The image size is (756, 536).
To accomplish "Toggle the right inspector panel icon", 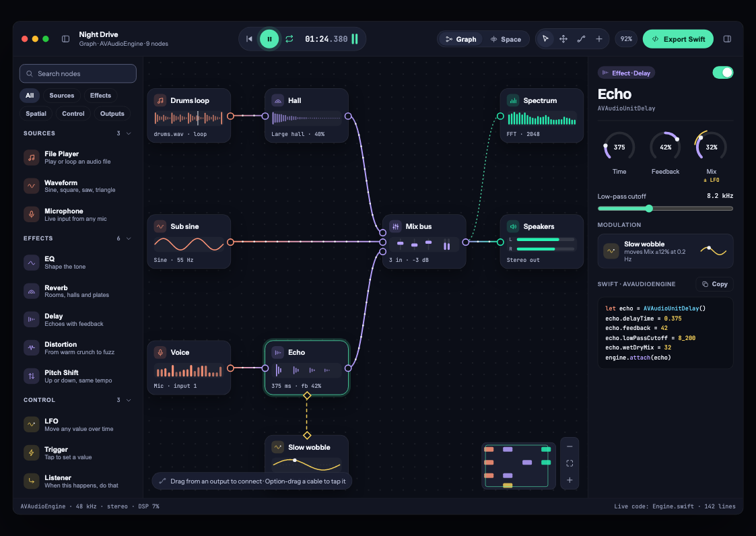I will (x=727, y=39).
